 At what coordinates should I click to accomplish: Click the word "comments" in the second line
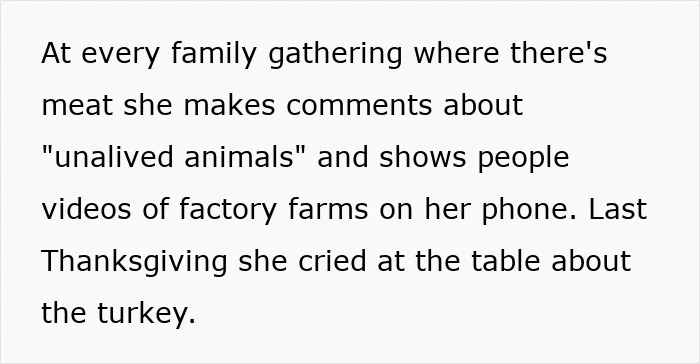point(359,105)
